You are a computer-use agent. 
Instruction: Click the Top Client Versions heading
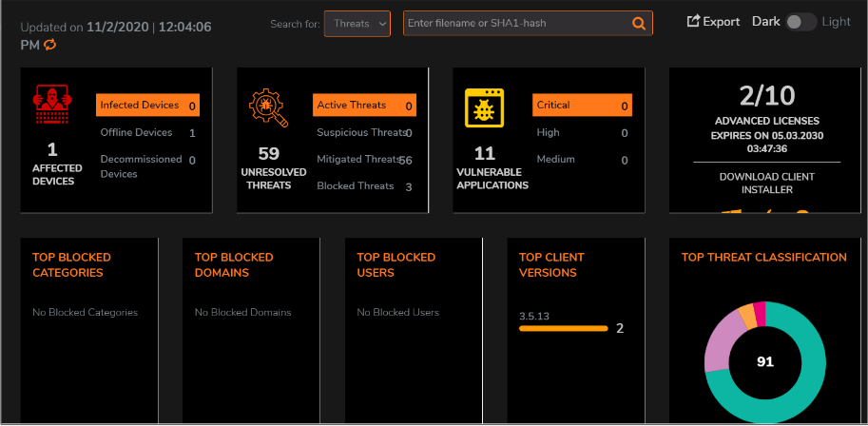pyautogui.click(x=551, y=264)
